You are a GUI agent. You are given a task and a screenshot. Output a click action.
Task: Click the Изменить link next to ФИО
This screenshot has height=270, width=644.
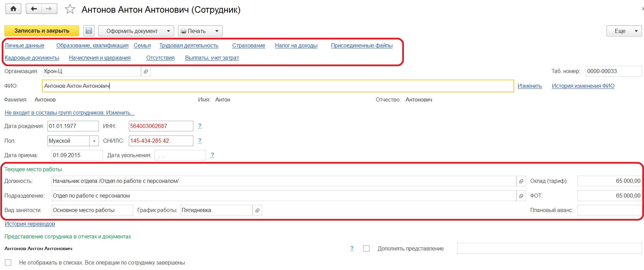[530, 86]
